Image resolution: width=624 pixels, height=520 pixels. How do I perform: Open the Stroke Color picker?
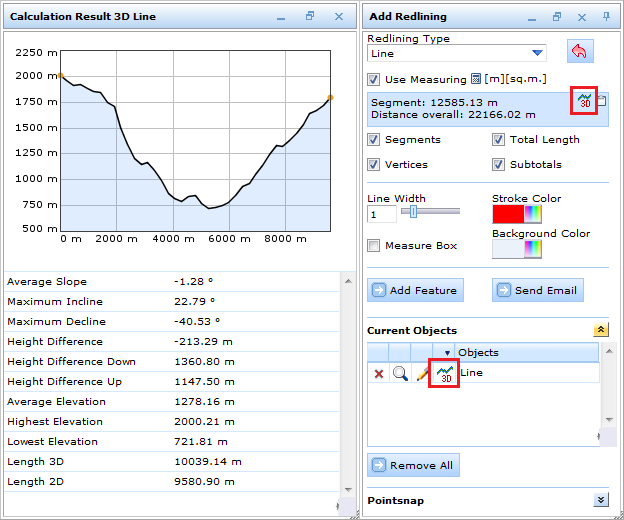[x=518, y=214]
